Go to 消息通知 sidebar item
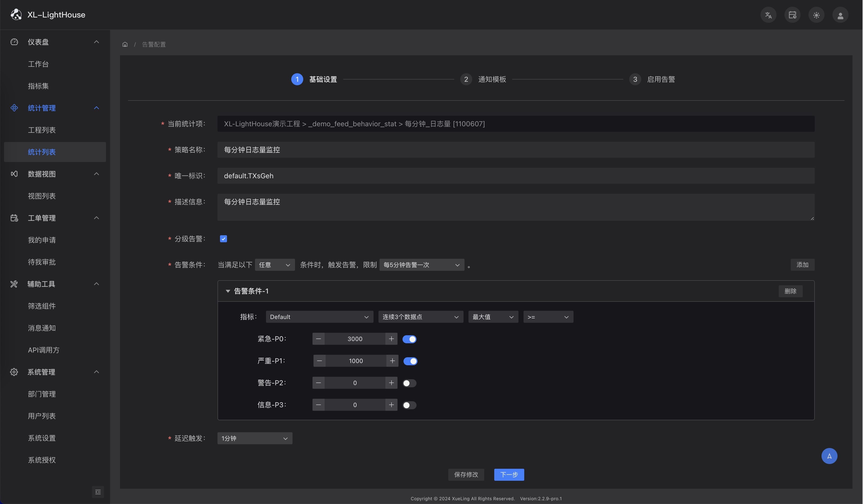 coord(42,328)
